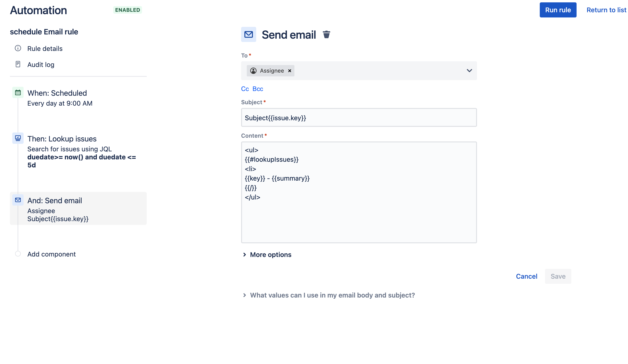Click Bcc link to add blind copy

[257, 89]
